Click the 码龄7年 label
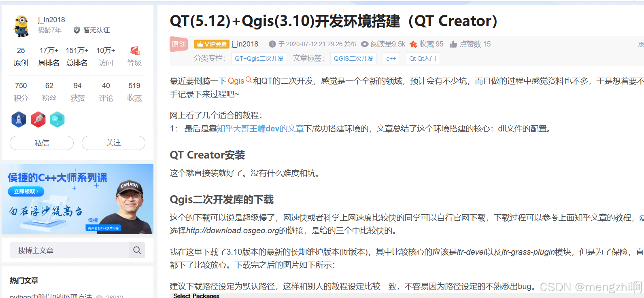Viewport: 644px width, 298px height. (x=50, y=30)
